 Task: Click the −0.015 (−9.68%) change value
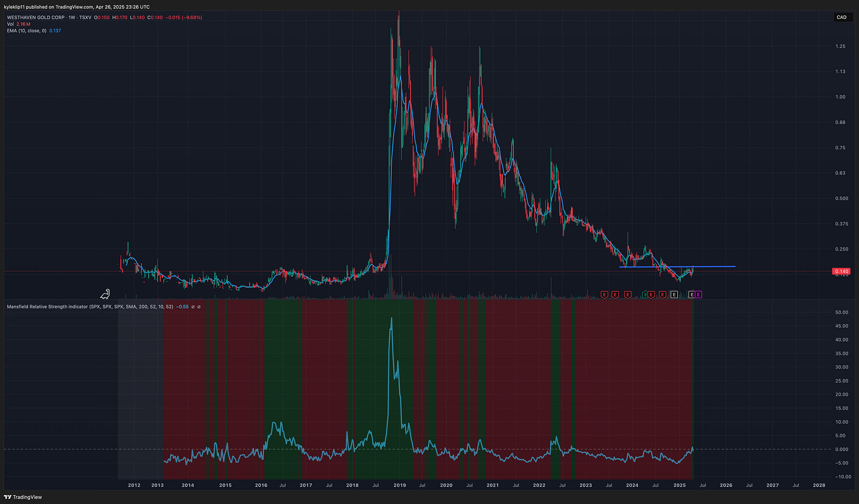point(184,18)
